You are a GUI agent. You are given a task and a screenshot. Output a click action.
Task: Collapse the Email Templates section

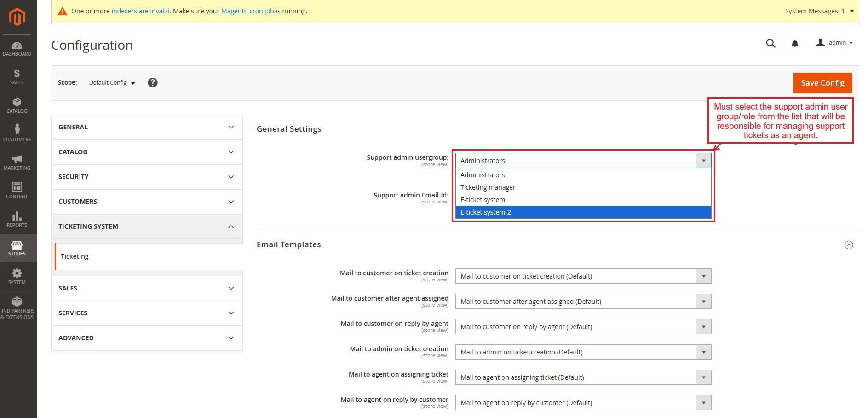pos(849,245)
